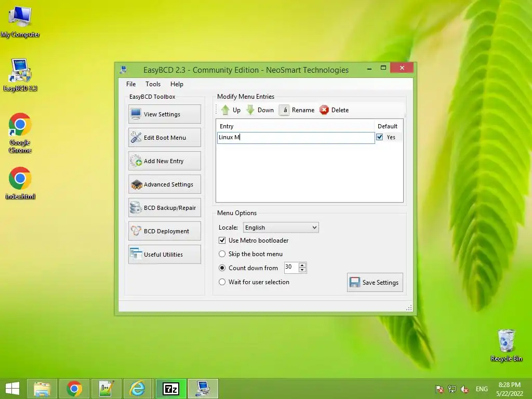
Task: Select the EasyBCD 2.3 desktop shortcut
Action: [x=20, y=75]
